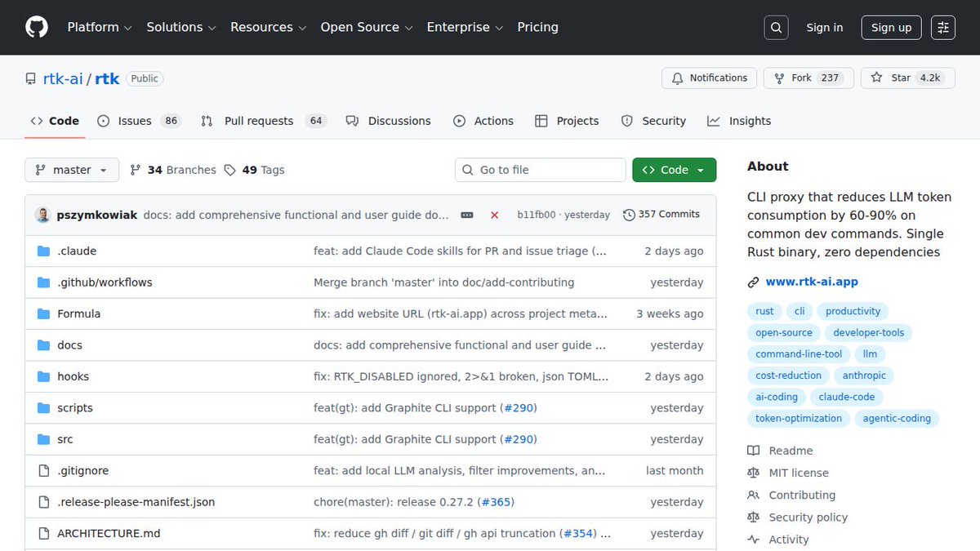Click the .gitignore file icon
This screenshot has width=980, height=551.
click(x=44, y=471)
